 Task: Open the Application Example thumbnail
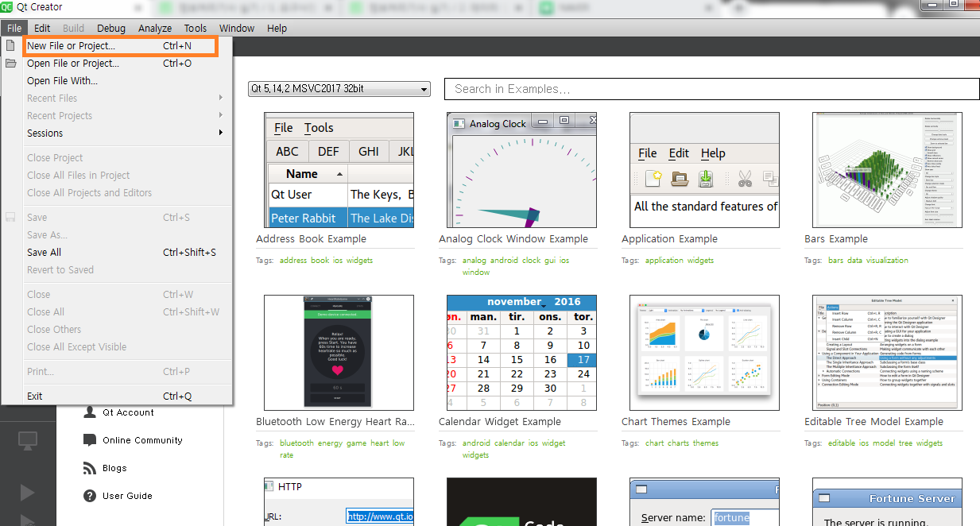[704, 170]
